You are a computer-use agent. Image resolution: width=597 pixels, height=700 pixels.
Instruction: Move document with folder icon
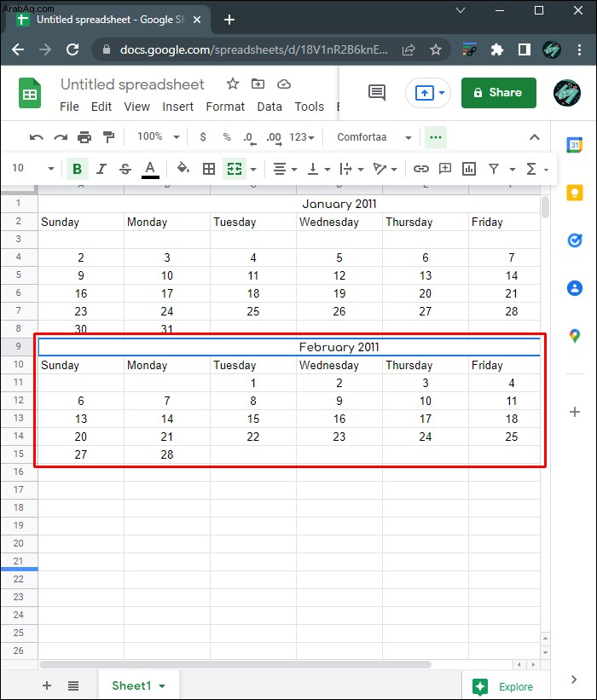pyautogui.click(x=258, y=84)
